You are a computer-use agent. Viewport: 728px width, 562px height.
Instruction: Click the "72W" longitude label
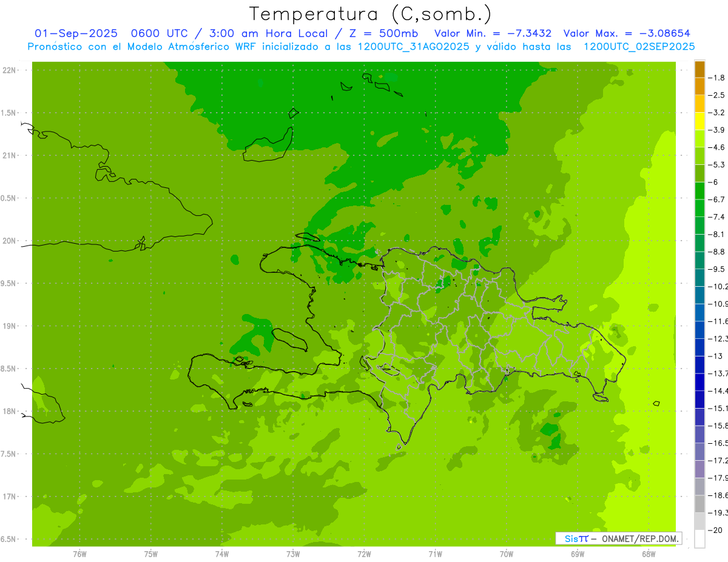364,554
